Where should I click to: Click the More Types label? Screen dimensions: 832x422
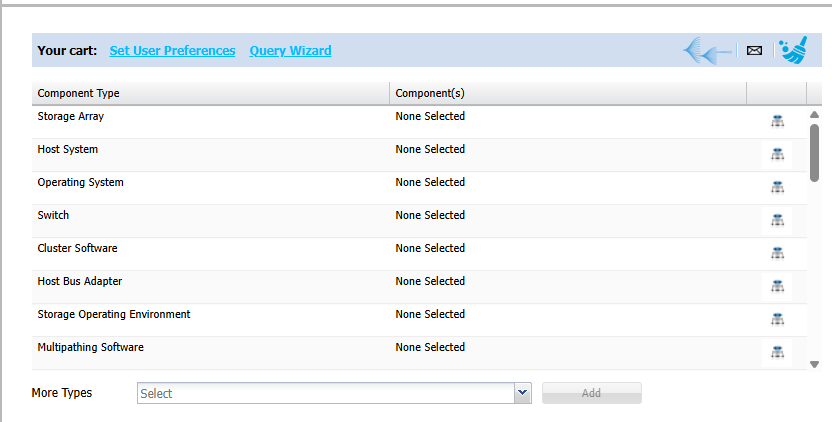pyautogui.click(x=62, y=393)
